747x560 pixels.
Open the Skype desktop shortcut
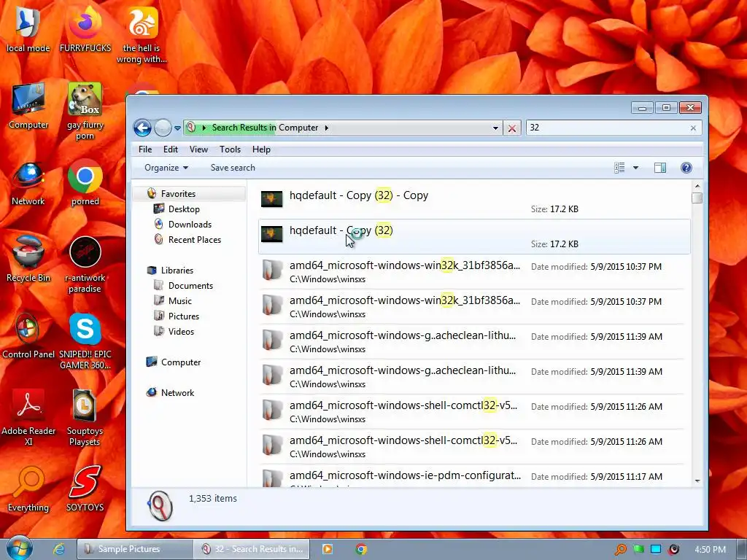[85, 341]
